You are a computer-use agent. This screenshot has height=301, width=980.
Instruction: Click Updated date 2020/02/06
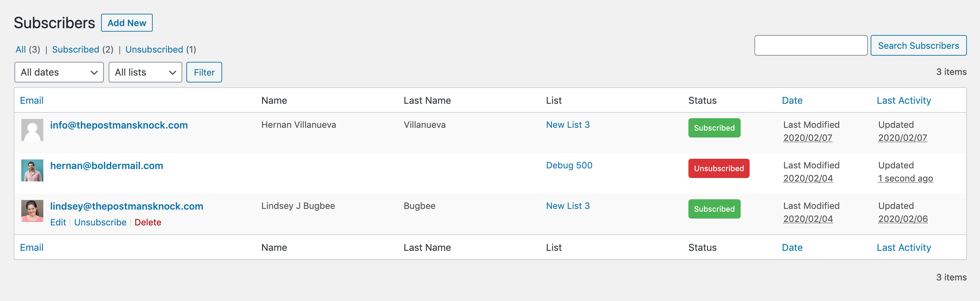(x=903, y=219)
